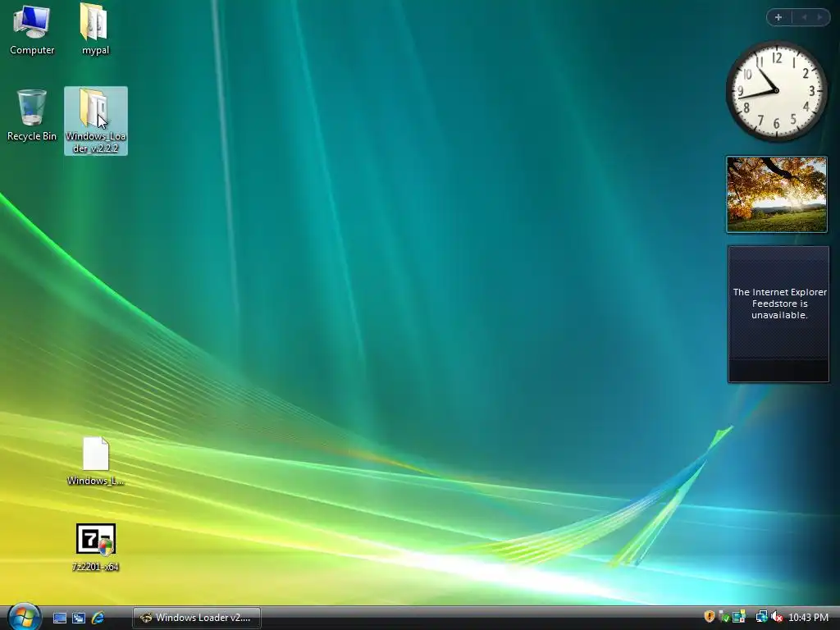Click the sidebar next gadgets page arrow
Screen dimensions: 840x630
[819, 17]
